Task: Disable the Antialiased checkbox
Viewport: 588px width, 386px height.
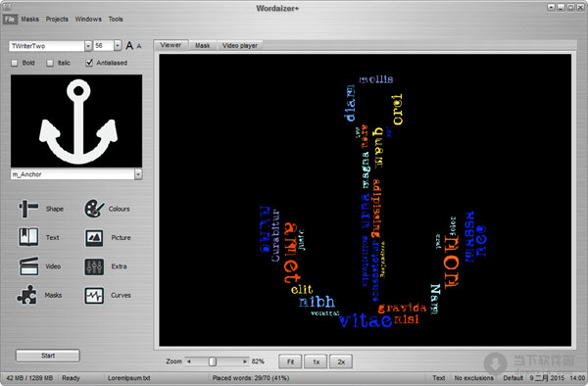Action: tap(89, 63)
